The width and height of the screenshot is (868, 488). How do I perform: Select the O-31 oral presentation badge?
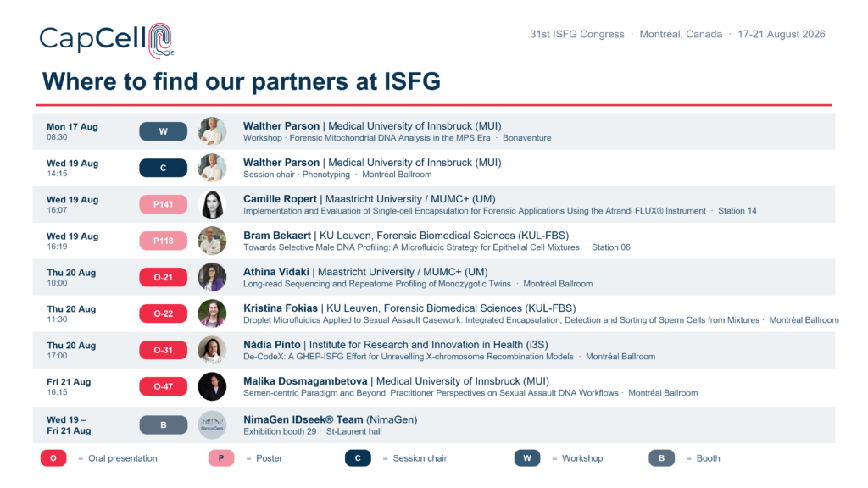pos(164,350)
